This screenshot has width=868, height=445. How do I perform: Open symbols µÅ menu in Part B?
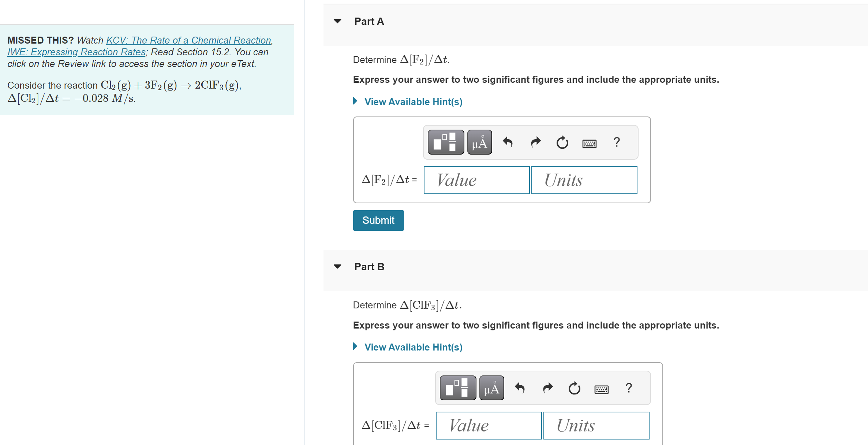(x=491, y=387)
